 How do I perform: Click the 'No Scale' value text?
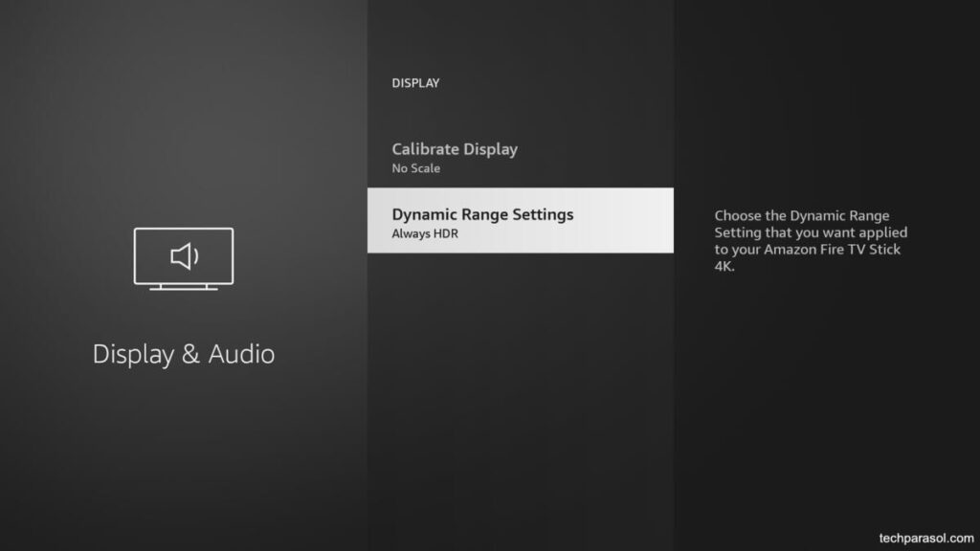[416, 168]
